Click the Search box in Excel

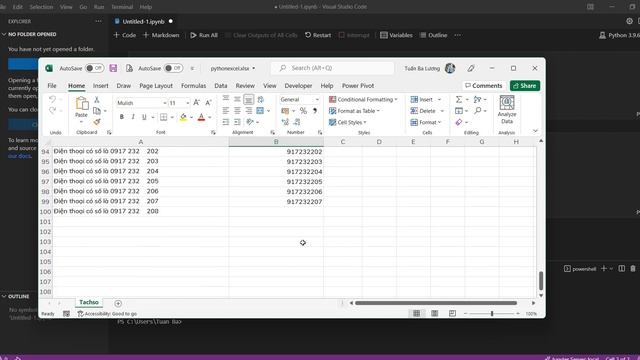(x=333, y=68)
